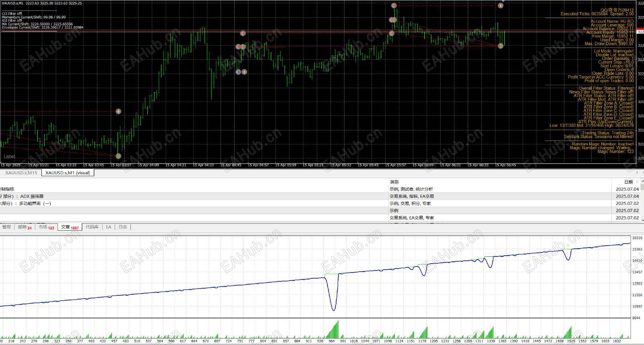The width and height of the screenshot is (644, 345).
Task: Click the topmost trade marker above the 05:57 price peak
Action: 394,6
